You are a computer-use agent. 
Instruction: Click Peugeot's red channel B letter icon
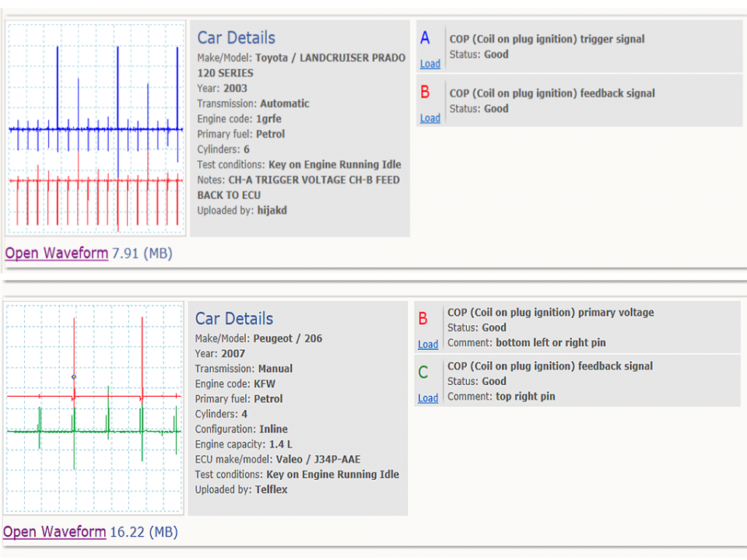click(423, 319)
